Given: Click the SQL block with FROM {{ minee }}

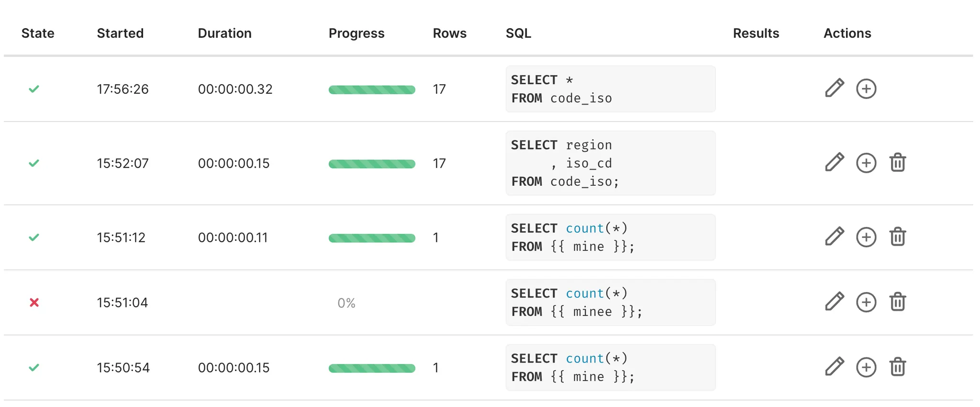Looking at the screenshot, I should tap(610, 303).
